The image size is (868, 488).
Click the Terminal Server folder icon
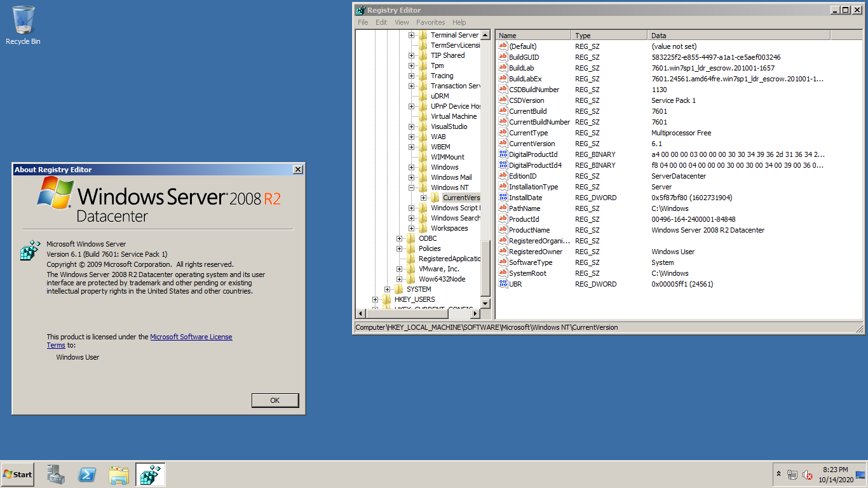click(423, 35)
